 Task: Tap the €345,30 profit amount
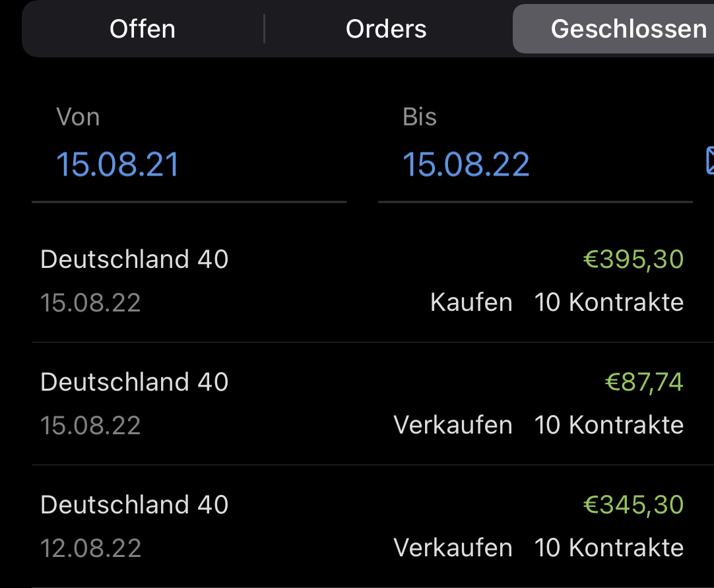(x=635, y=505)
